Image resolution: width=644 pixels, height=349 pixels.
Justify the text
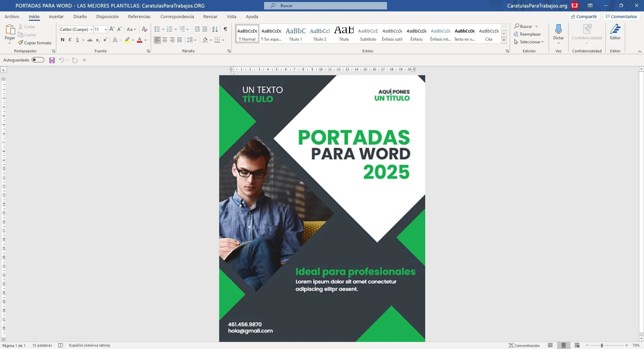pos(180,40)
